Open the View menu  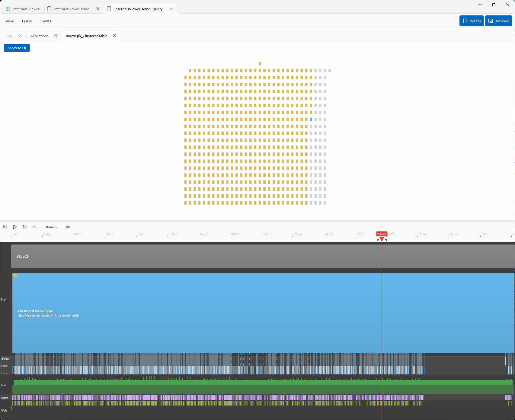pos(10,21)
